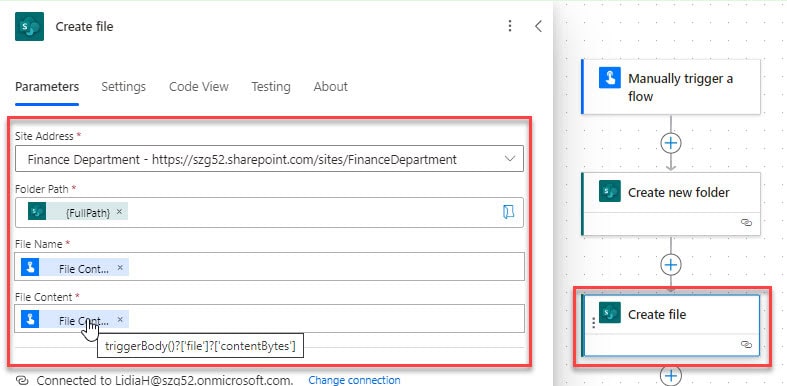Click the connection link icon on Create new folder card
787x386 pixels.
tap(746, 223)
